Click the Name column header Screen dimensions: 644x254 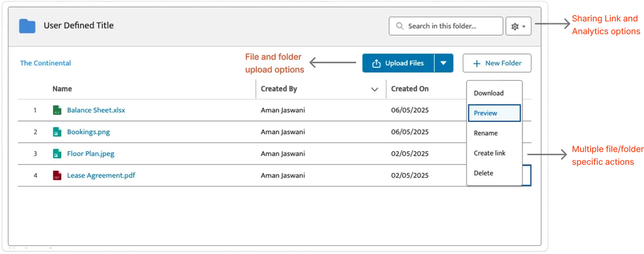pos(62,89)
